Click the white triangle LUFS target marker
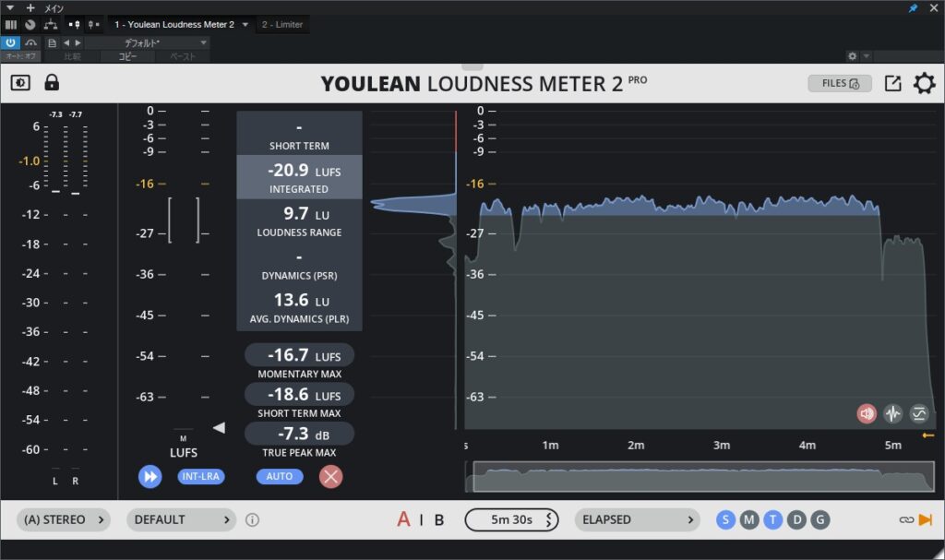945x560 pixels. pyautogui.click(x=219, y=427)
